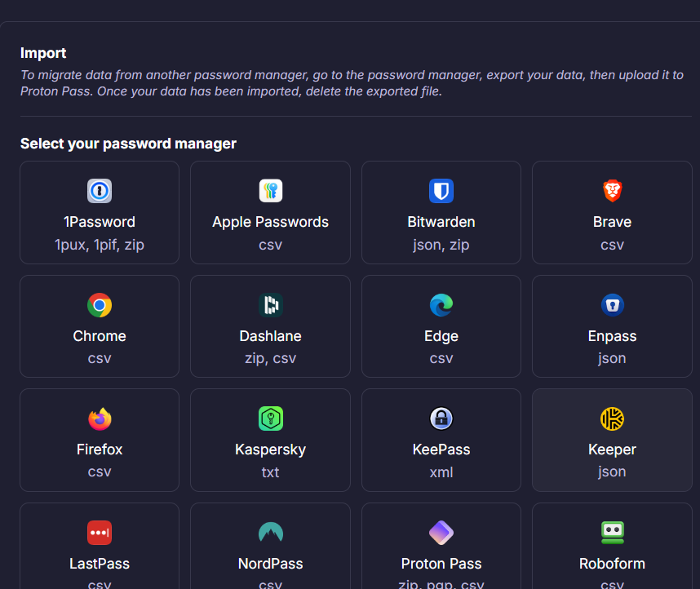The image size is (700, 589).
Task: Choose the Firefox name label
Action: click(x=100, y=449)
